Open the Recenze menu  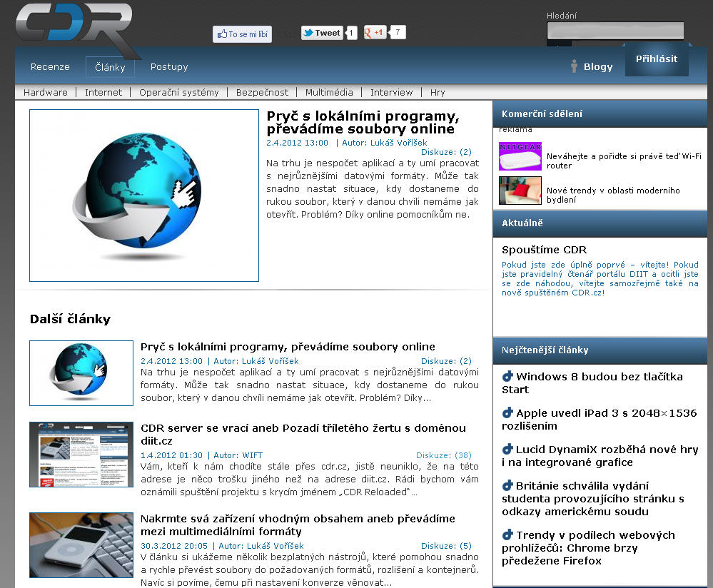pyautogui.click(x=50, y=67)
